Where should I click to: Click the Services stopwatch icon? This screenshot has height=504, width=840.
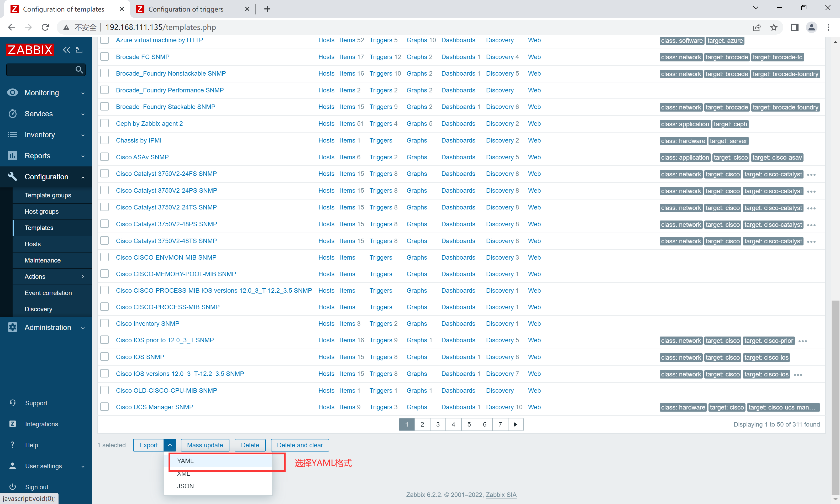coord(13,113)
